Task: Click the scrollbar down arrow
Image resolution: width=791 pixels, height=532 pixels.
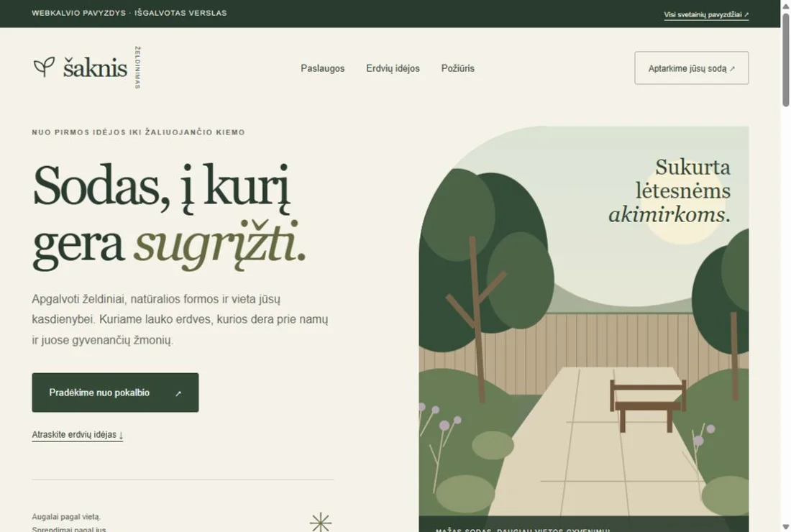Action: [785, 527]
